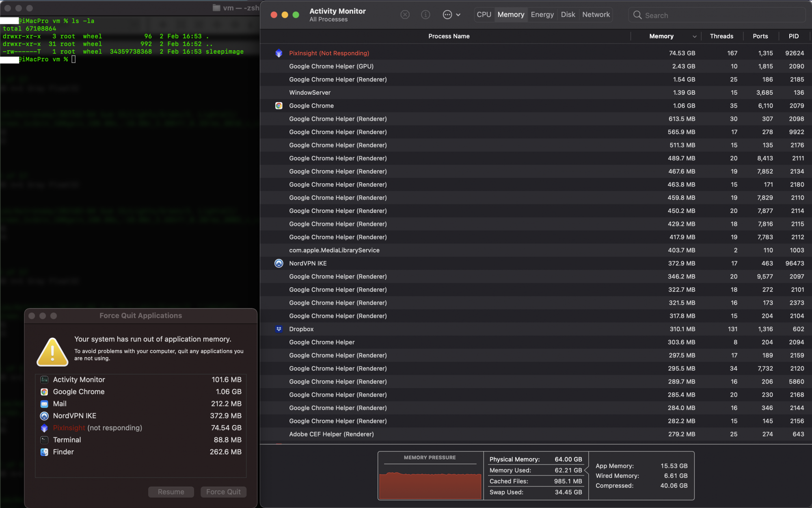The image size is (812, 508).
Task: Select Chrome Helper (Renderer) row with PID 9922
Action: [536, 132]
